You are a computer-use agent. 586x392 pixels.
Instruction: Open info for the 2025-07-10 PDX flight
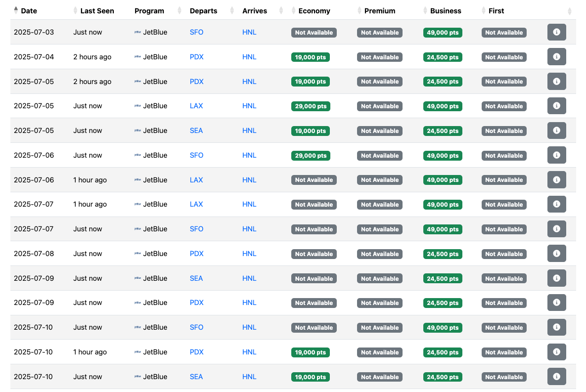point(556,351)
